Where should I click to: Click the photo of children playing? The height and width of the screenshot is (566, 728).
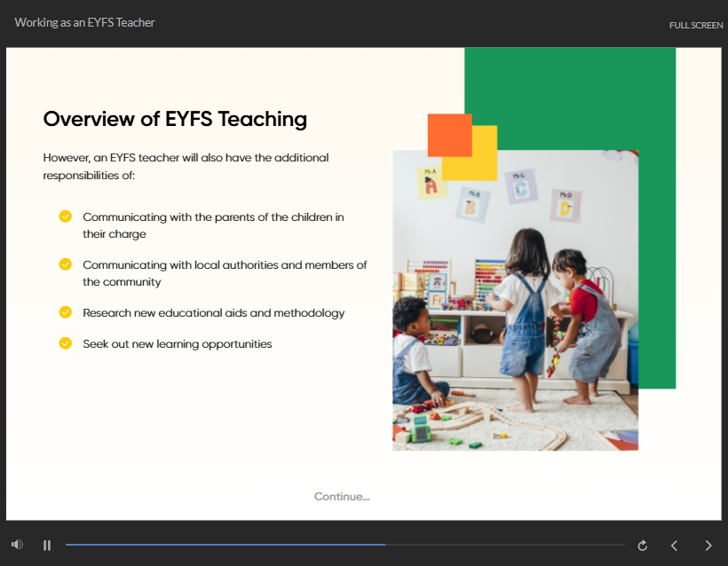(x=515, y=319)
